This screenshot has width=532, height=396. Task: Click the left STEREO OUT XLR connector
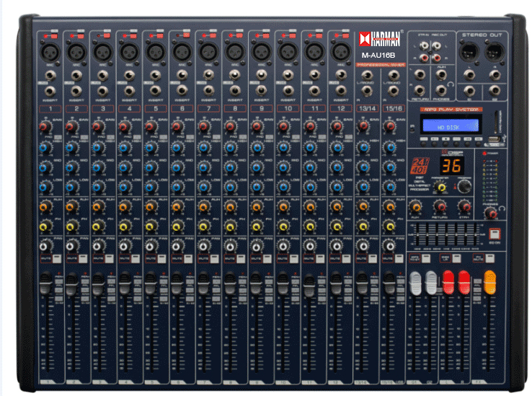[469, 52]
